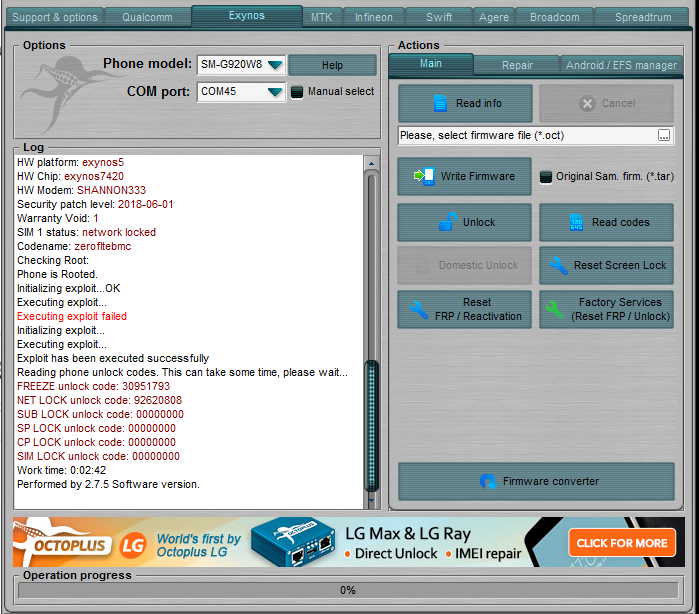Toggle the Manual select checkbox
Screen dimensions: 699x614
coord(296,92)
